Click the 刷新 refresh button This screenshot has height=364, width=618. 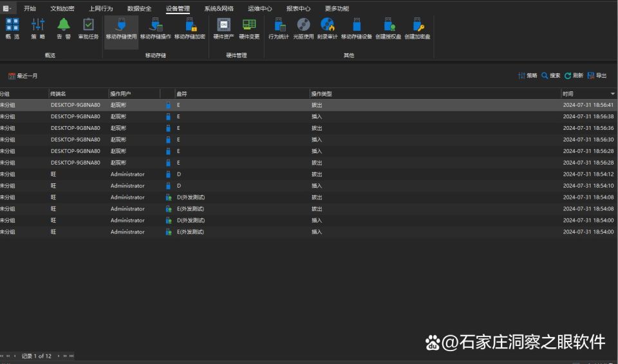(574, 75)
